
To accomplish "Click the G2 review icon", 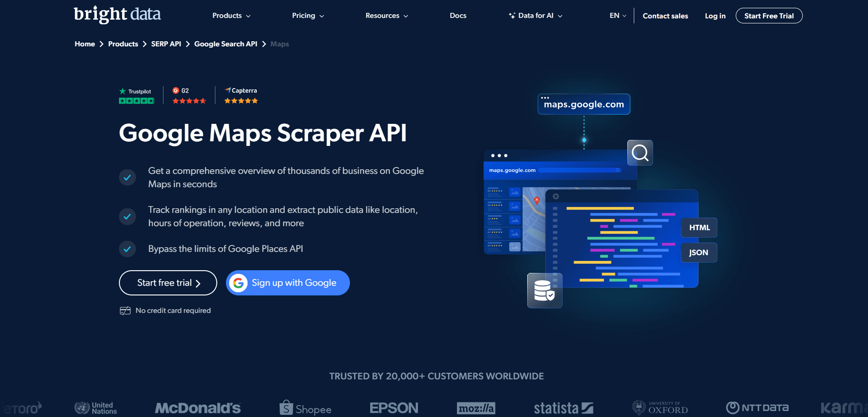I will (177, 90).
